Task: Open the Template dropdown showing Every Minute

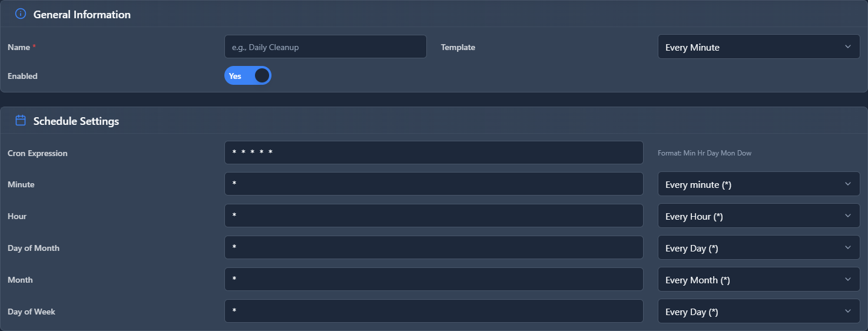Action: [x=758, y=47]
